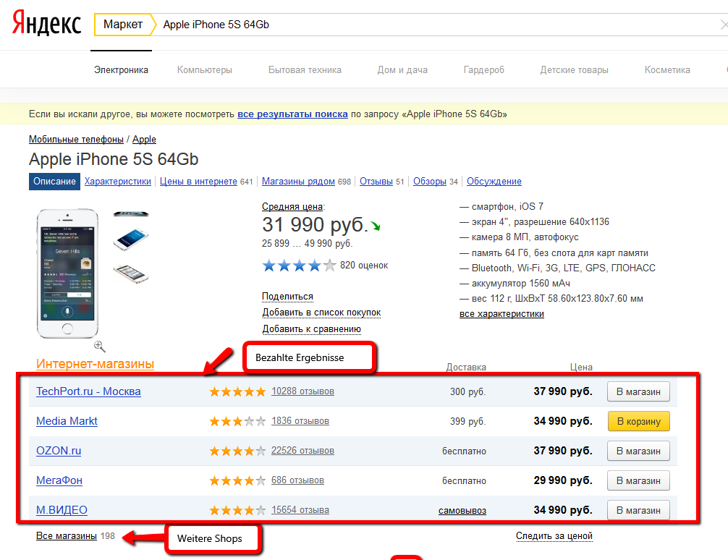Click the green price trend arrow

click(x=376, y=226)
